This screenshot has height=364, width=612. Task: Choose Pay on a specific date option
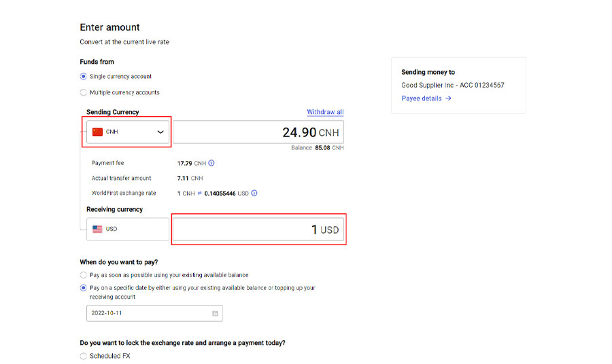pyautogui.click(x=84, y=288)
